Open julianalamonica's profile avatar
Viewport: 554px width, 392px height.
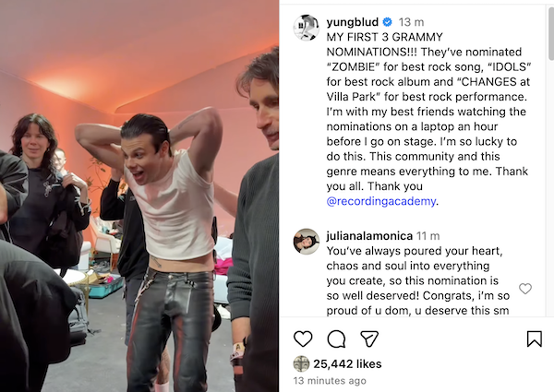(307, 242)
